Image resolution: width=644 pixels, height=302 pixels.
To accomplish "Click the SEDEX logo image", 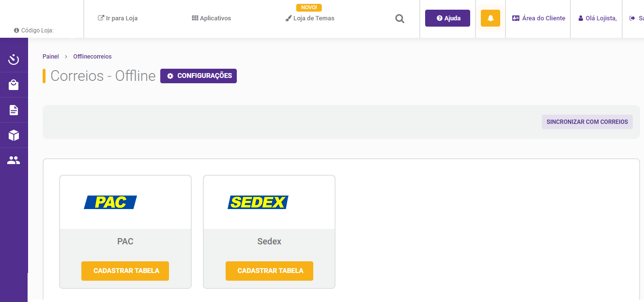I will coord(258,202).
